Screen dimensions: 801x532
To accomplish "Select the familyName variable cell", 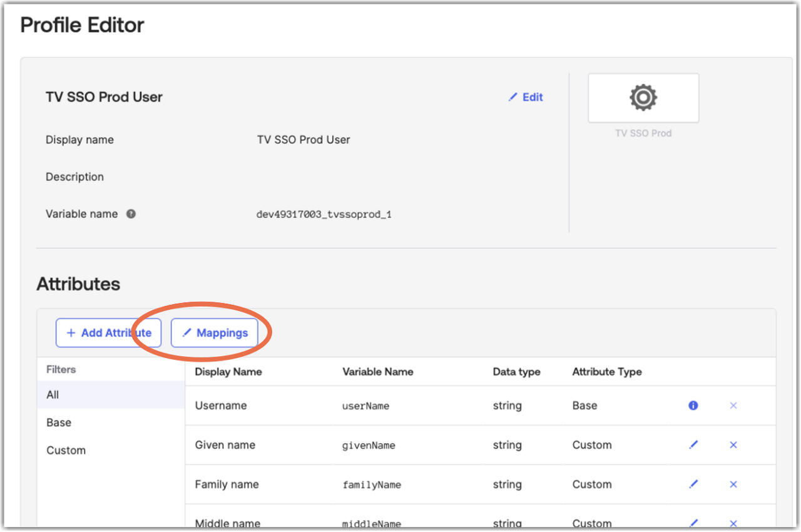I will [372, 485].
